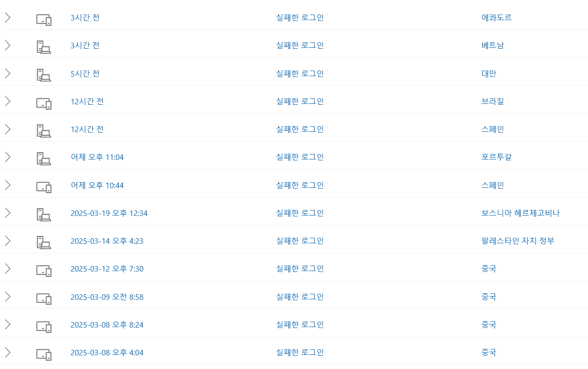
Task: Click device icon for 2025-03-09 오전 8:58 entry
Action: [44, 299]
